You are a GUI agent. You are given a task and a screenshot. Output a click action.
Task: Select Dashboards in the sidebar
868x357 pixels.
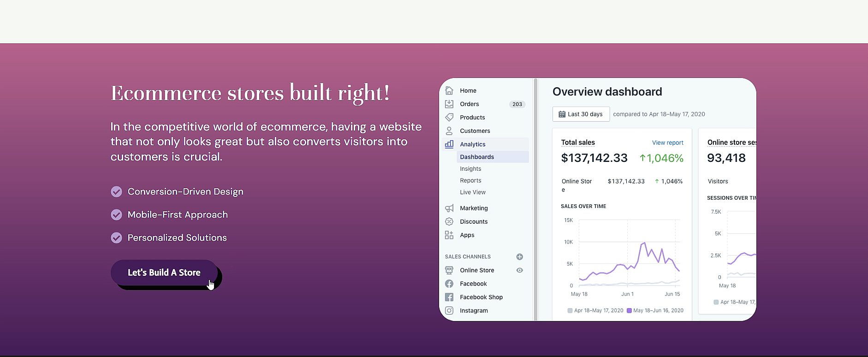point(477,157)
